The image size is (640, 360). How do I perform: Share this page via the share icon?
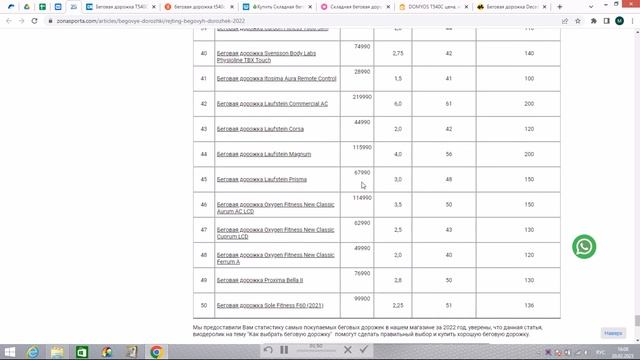point(565,21)
